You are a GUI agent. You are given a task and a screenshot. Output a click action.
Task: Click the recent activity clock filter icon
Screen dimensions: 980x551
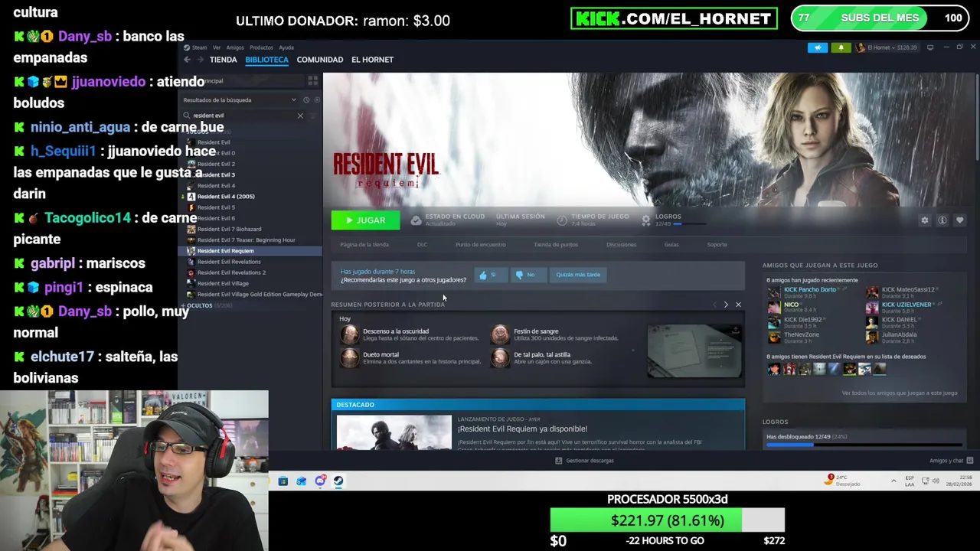[306, 100]
